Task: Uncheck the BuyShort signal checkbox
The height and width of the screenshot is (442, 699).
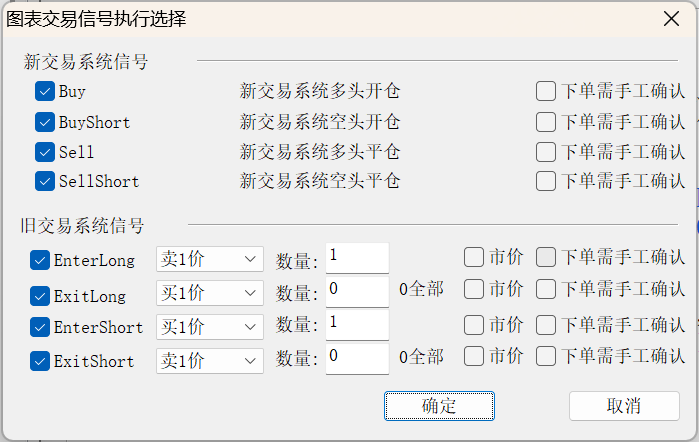Action: click(45, 122)
